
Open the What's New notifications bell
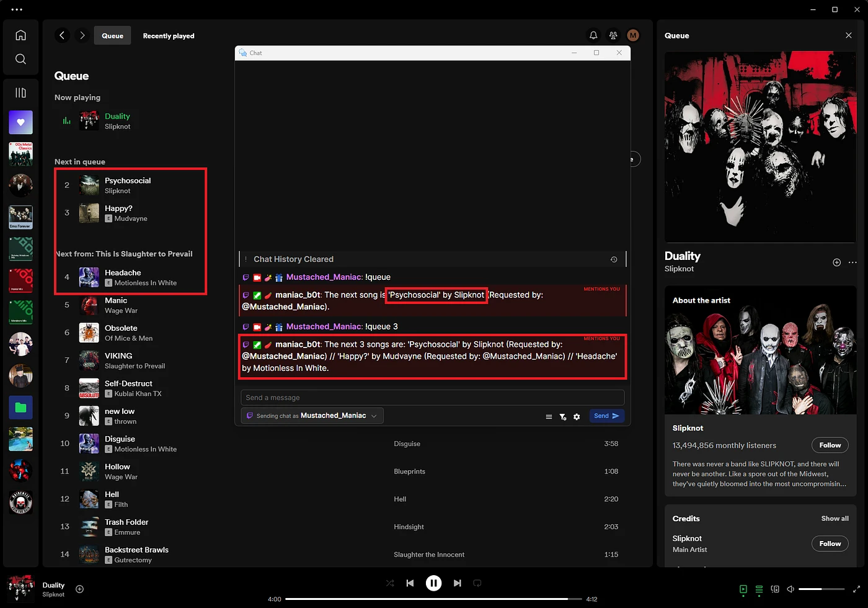(593, 35)
